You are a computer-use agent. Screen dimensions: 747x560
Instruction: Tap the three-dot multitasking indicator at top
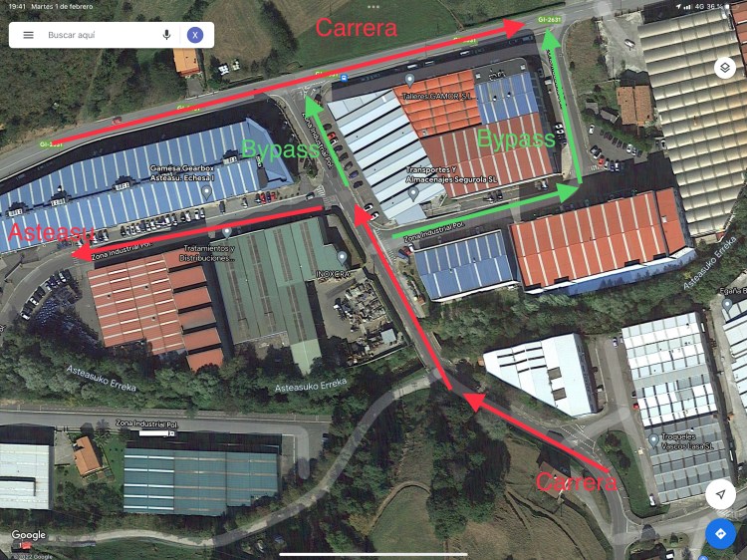[373, 7]
